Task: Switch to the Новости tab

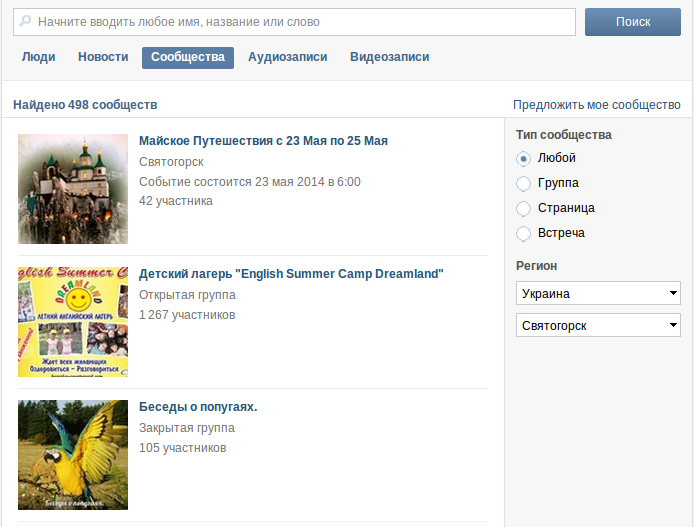Action: pos(103,57)
